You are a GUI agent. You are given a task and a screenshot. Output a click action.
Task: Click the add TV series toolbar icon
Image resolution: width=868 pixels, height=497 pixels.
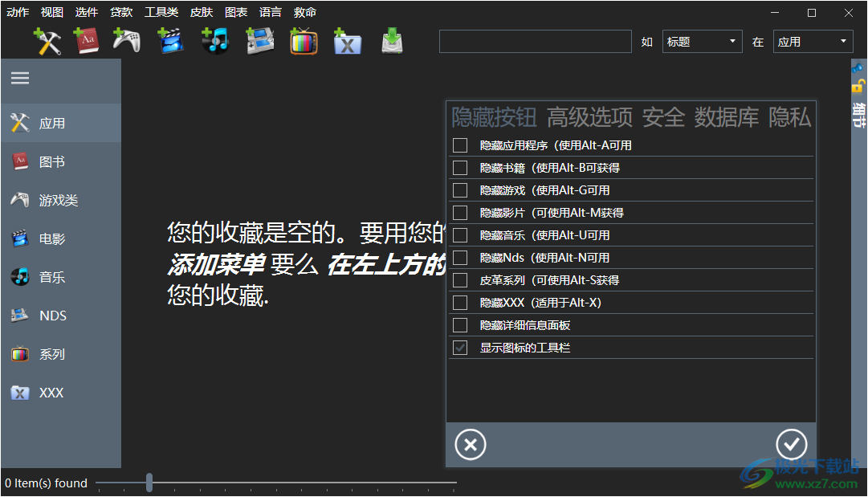[304, 41]
